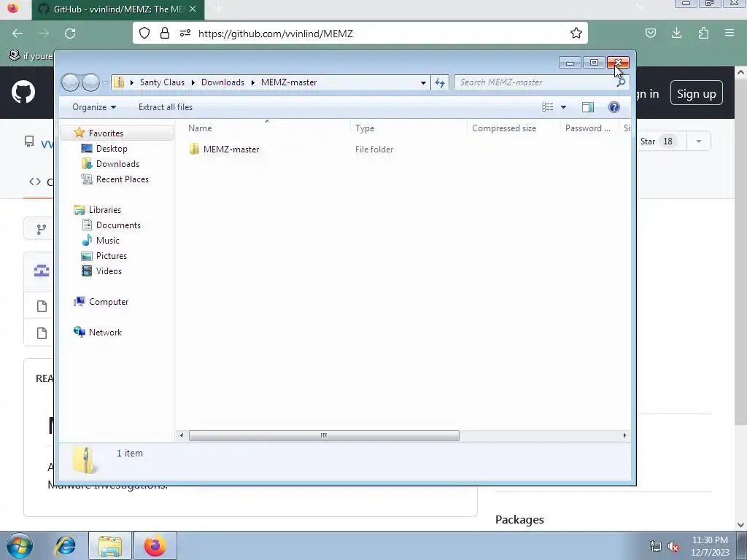The width and height of the screenshot is (747, 560).
Task: Open Firefox extensions icon
Action: coord(703,34)
